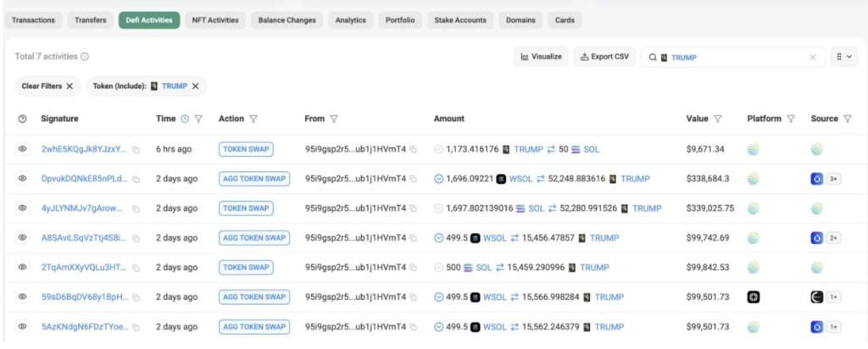Click the magnifier search icon in search field
Viewport: 868px width, 349px height.
point(653,57)
